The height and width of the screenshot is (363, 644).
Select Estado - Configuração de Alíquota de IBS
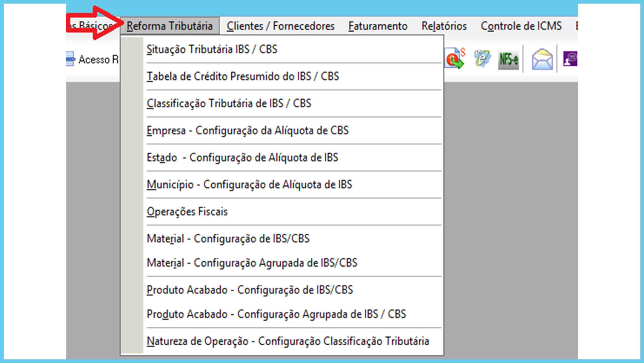click(x=242, y=157)
